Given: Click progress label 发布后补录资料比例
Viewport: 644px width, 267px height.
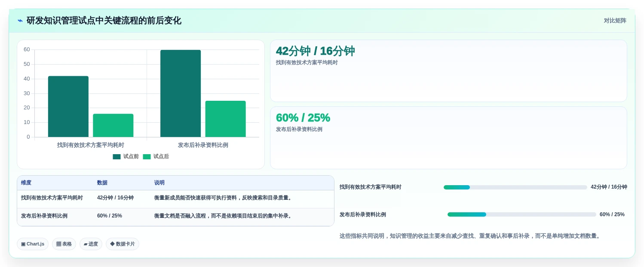Looking at the screenshot, I should pos(362,214).
